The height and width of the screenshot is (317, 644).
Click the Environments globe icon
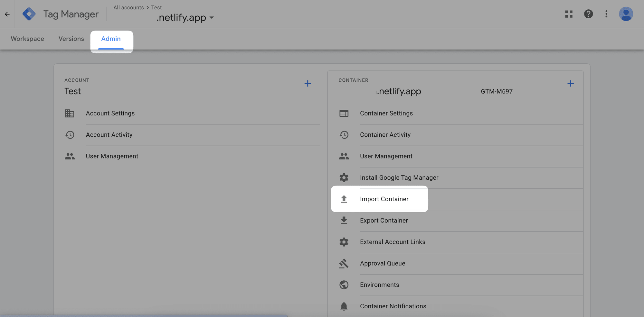coord(344,285)
